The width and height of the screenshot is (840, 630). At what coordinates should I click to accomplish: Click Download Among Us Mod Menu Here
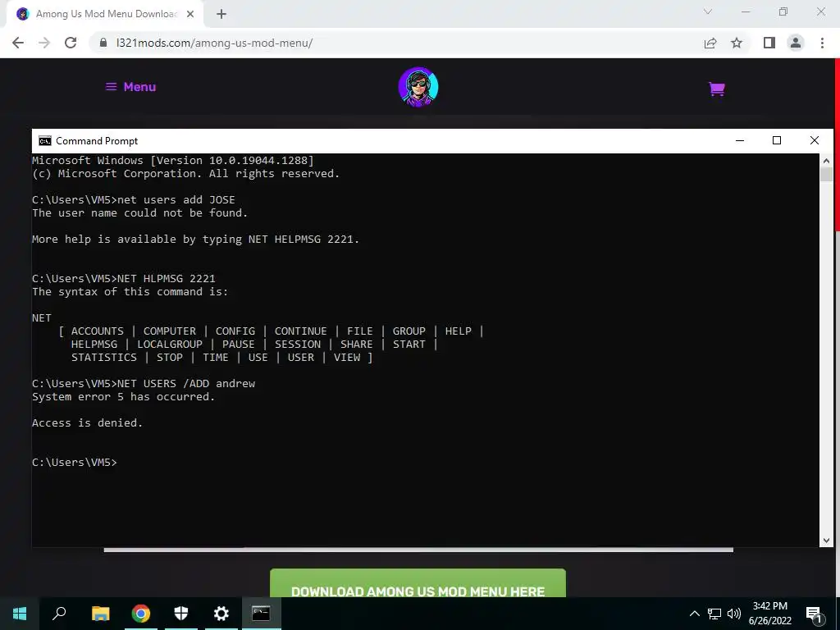[x=418, y=583]
